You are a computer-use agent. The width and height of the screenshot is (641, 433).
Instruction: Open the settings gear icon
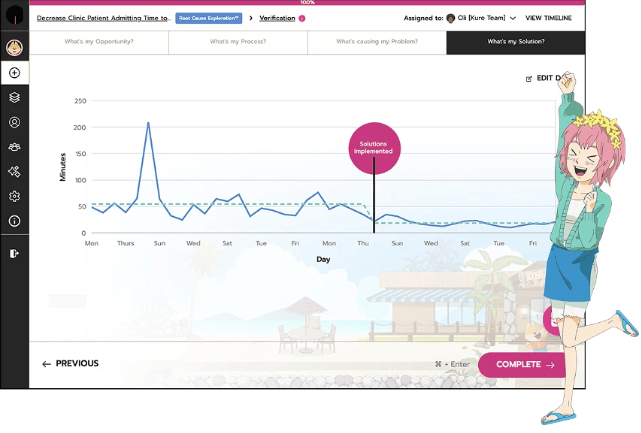(x=14, y=197)
